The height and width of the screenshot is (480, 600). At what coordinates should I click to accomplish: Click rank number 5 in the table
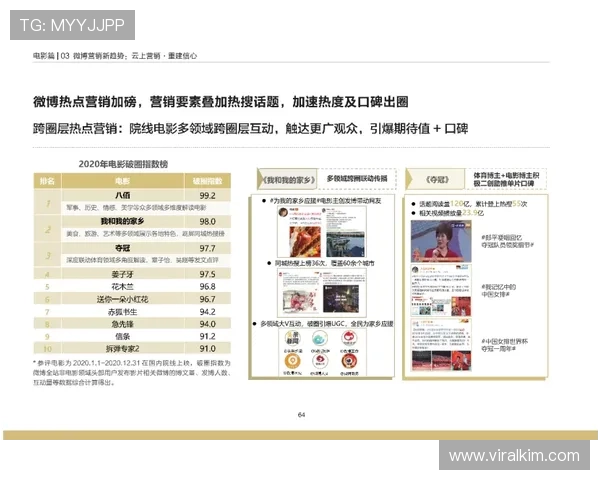47,287
